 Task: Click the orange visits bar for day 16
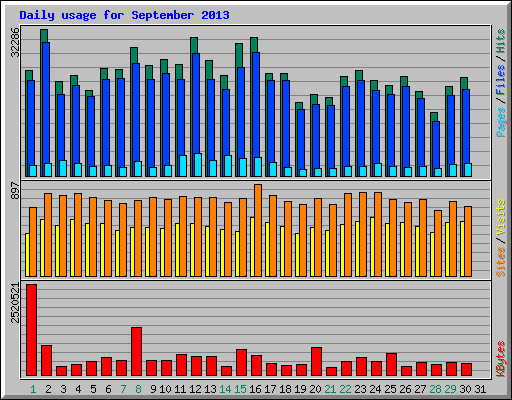tap(258, 230)
